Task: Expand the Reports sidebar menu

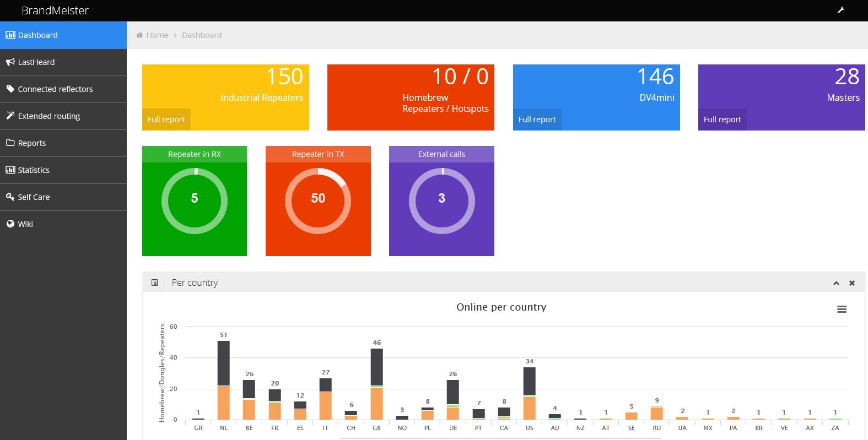Action: click(63, 143)
